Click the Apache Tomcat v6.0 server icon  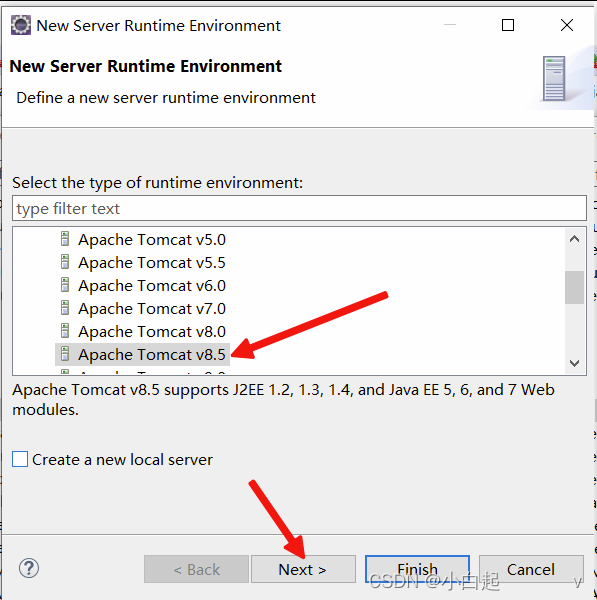pos(65,285)
